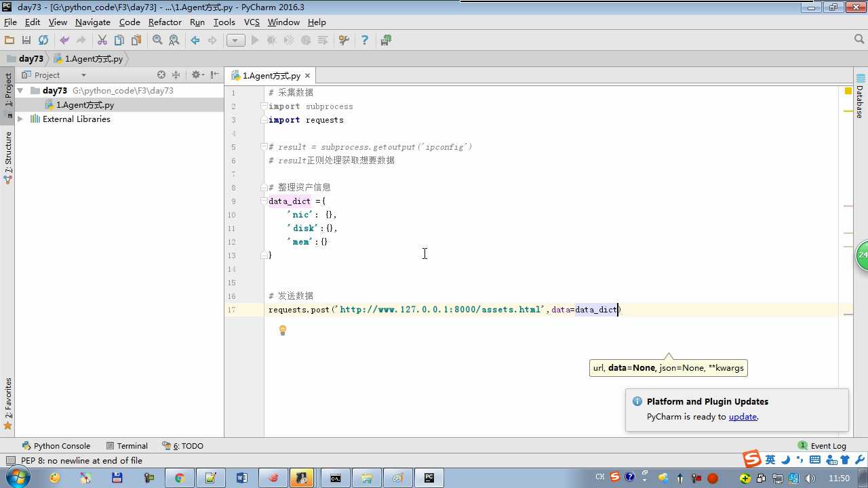Click the Replace toolbar icon

(174, 41)
